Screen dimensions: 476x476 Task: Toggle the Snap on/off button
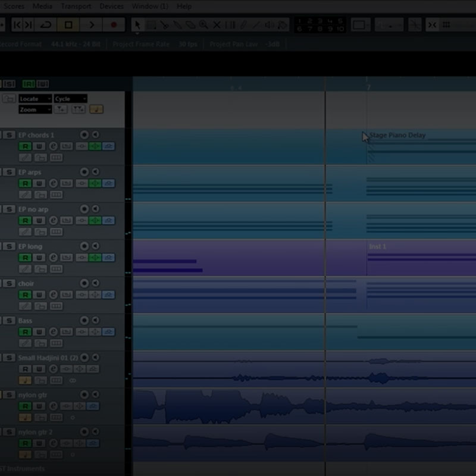pyautogui.click(x=433, y=25)
